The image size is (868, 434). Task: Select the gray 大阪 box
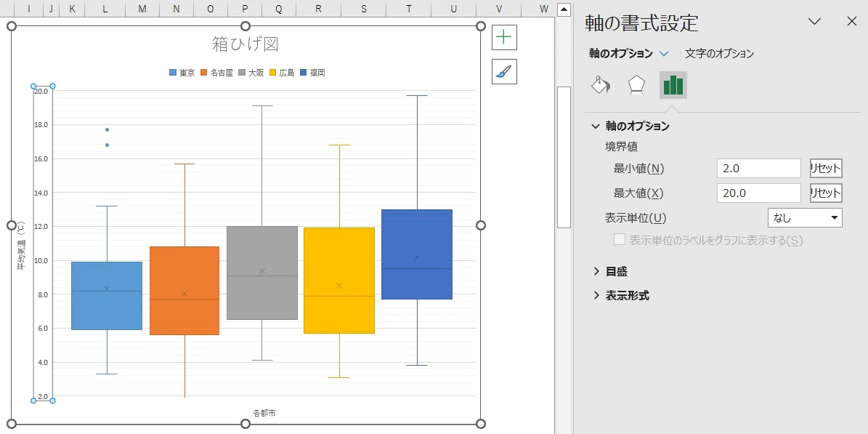point(261,273)
